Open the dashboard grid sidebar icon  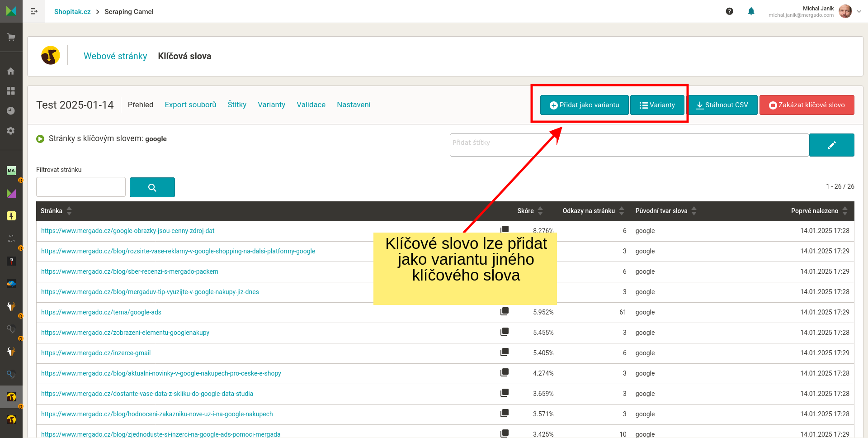pos(11,91)
